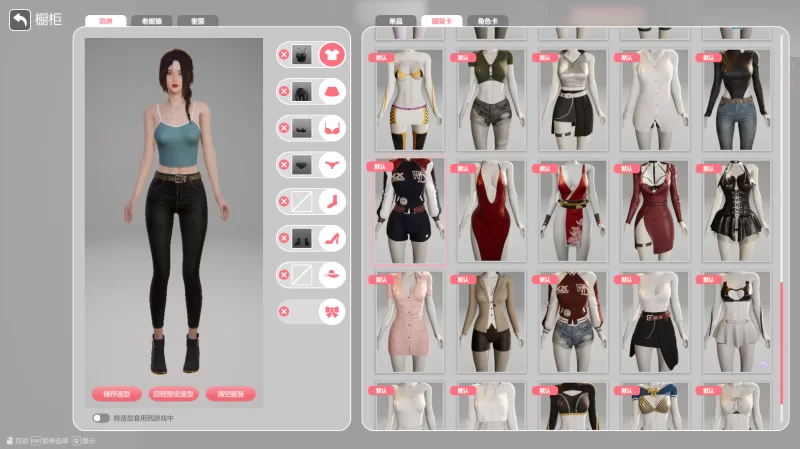Click the equipped panties item preview

click(x=302, y=165)
